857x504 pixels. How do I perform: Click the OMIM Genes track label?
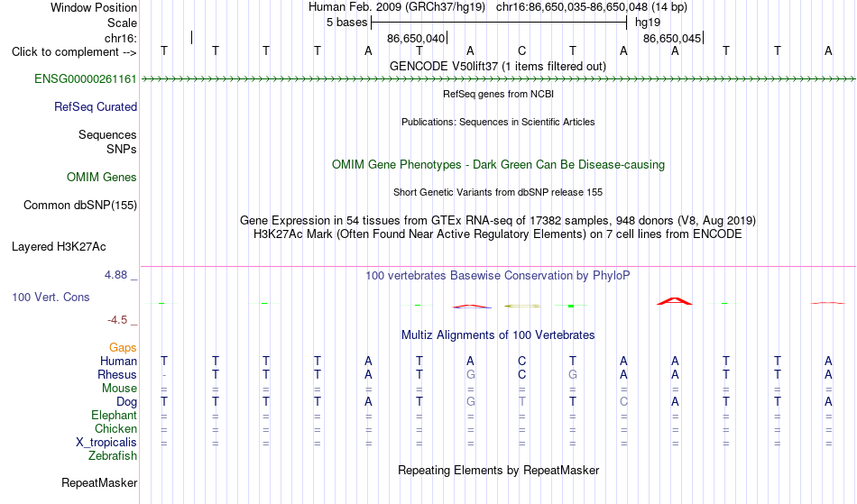click(102, 178)
